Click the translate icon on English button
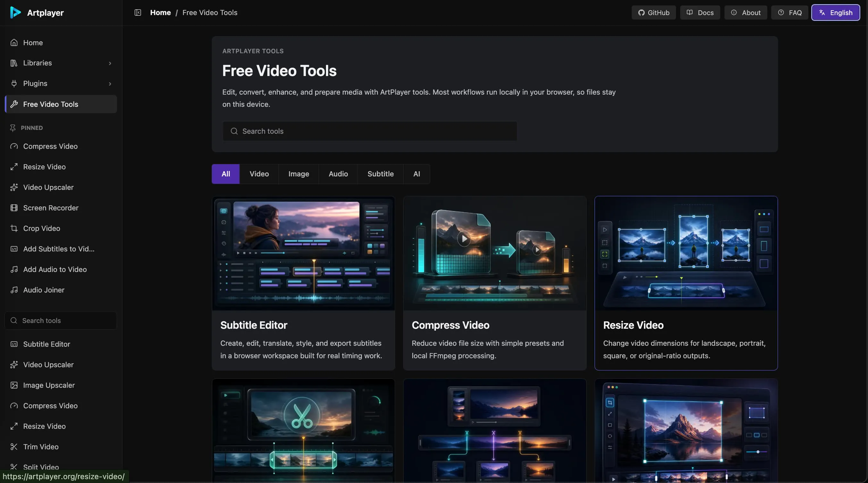This screenshot has height=483, width=868. (x=822, y=13)
